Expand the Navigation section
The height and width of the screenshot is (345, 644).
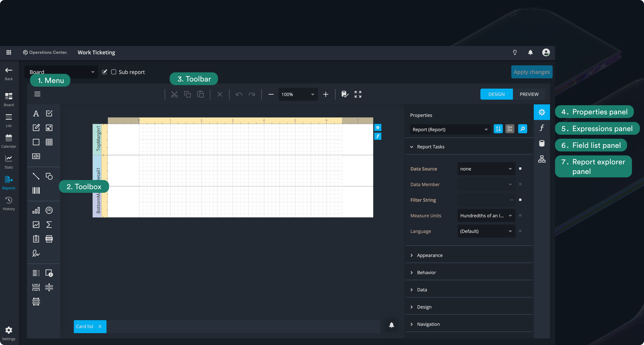coord(469,324)
